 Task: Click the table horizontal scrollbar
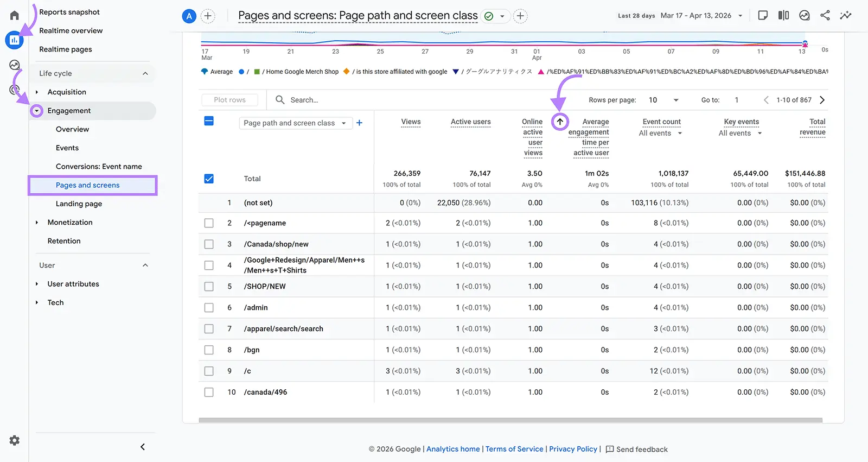click(510, 420)
